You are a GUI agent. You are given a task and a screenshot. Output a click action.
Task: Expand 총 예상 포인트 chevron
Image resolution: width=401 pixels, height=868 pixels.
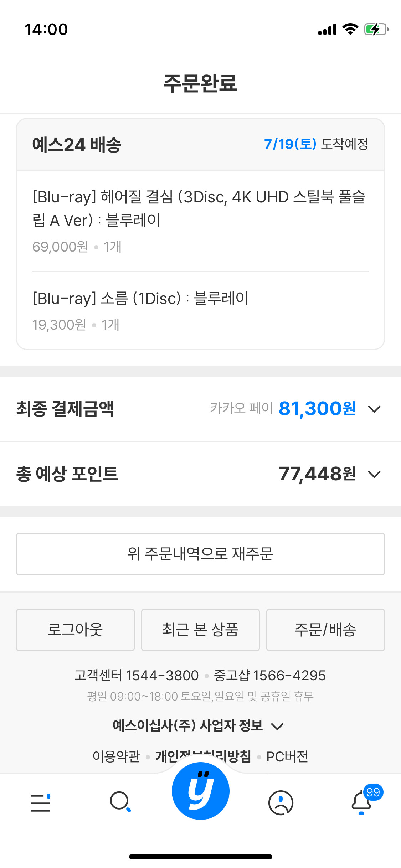coord(374,474)
